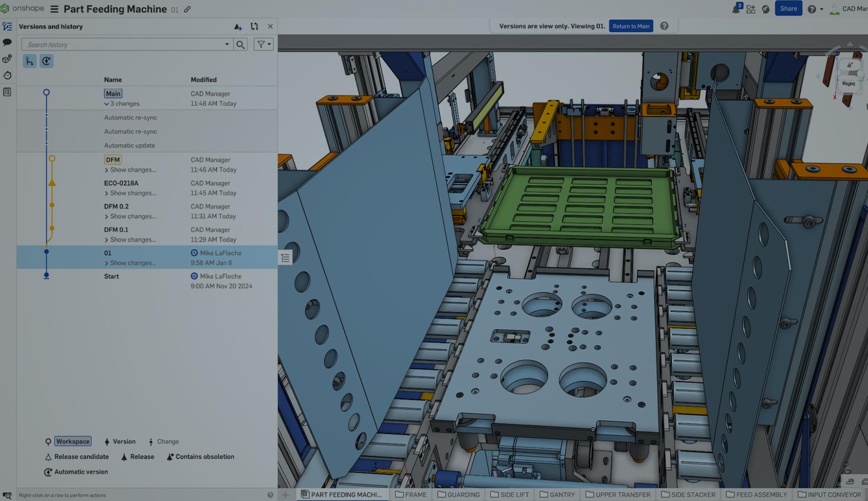Toggle the automatic versions display button
868x501 pixels.
pos(46,61)
